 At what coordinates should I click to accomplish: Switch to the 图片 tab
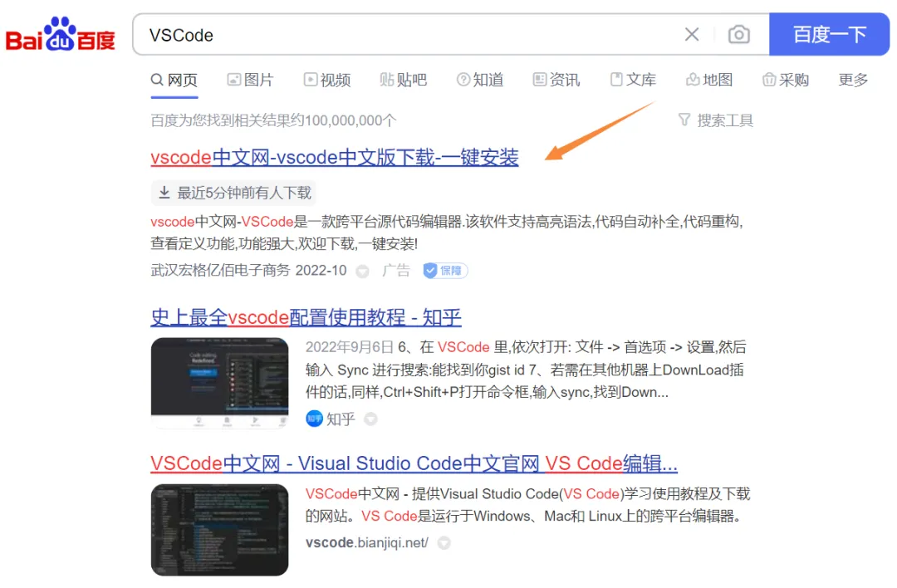click(x=251, y=80)
